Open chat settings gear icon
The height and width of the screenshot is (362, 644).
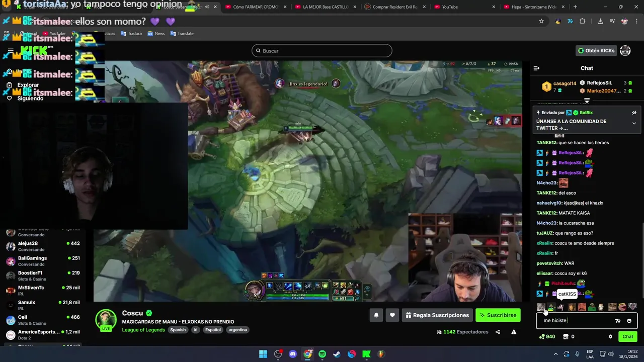click(610, 337)
